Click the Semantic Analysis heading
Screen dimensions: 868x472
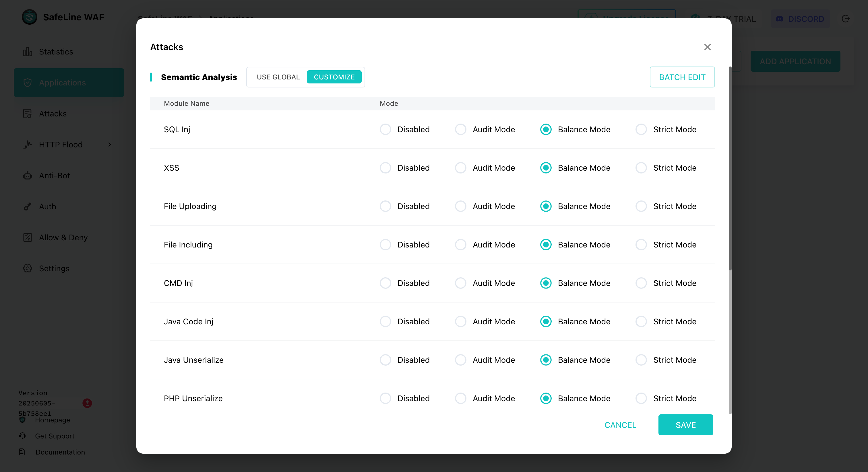point(199,77)
